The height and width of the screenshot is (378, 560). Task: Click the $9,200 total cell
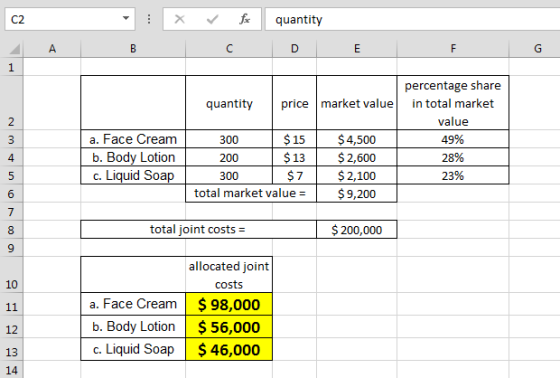357,194
